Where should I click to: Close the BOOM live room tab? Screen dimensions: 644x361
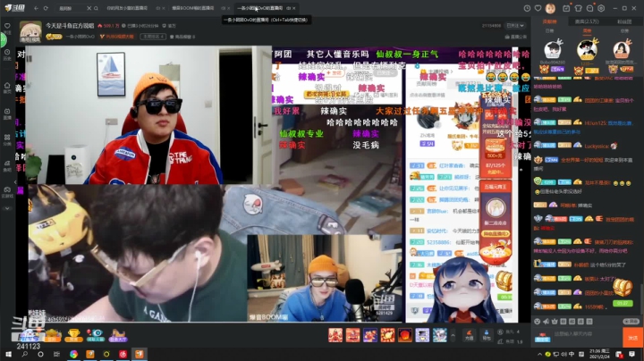[228, 8]
